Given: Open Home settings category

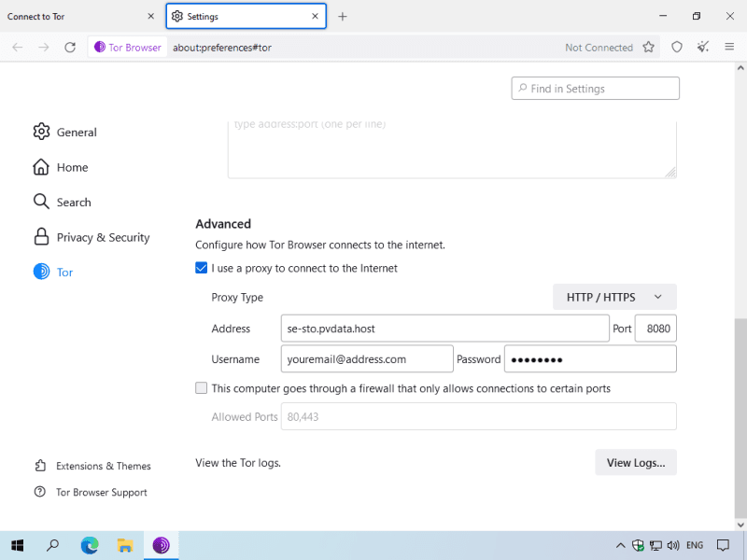Looking at the screenshot, I should (x=61, y=167).
